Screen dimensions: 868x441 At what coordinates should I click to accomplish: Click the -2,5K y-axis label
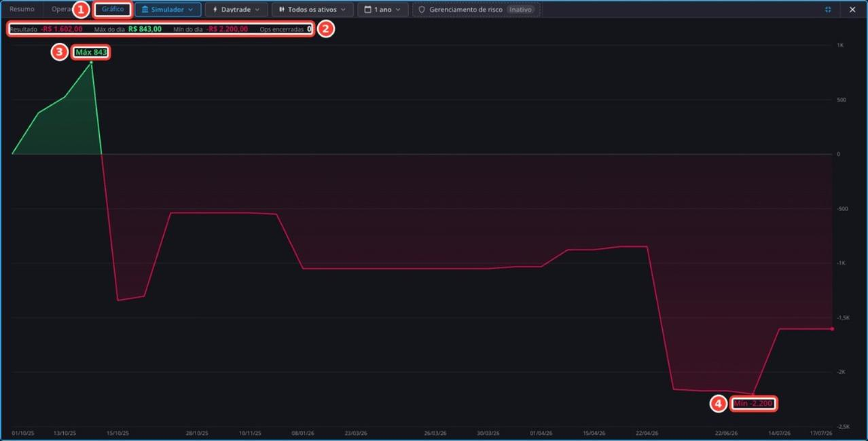[x=844, y=427]
